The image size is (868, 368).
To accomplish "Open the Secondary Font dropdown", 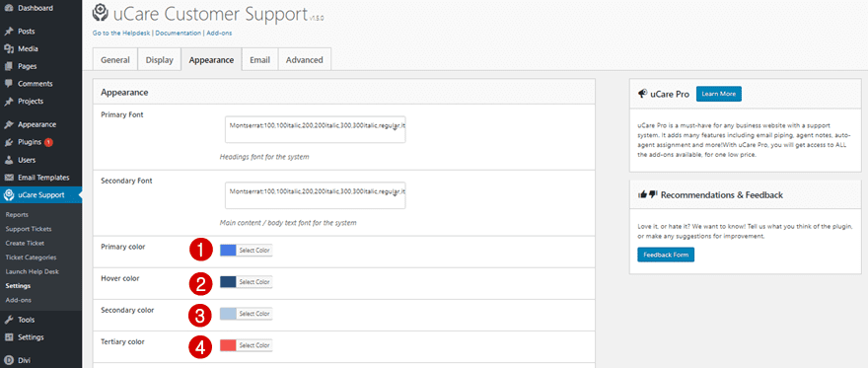I will [x=315, y=195].
